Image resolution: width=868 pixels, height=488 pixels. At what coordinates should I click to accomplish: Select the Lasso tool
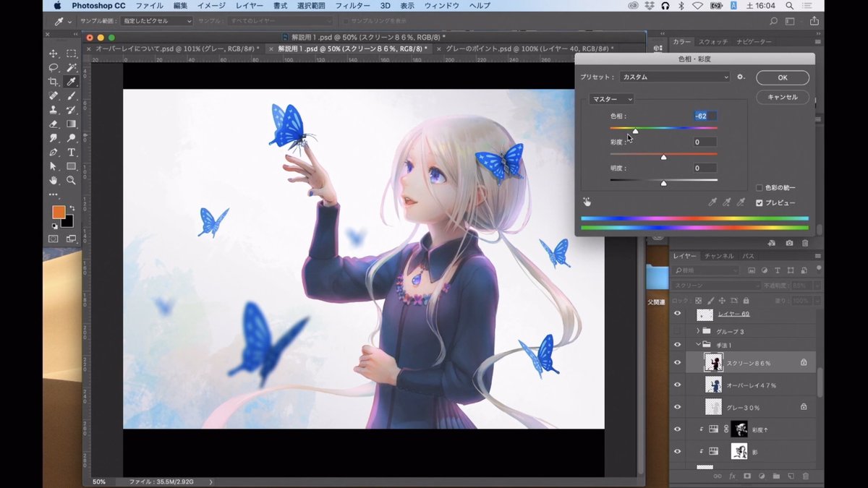(53, 67)
